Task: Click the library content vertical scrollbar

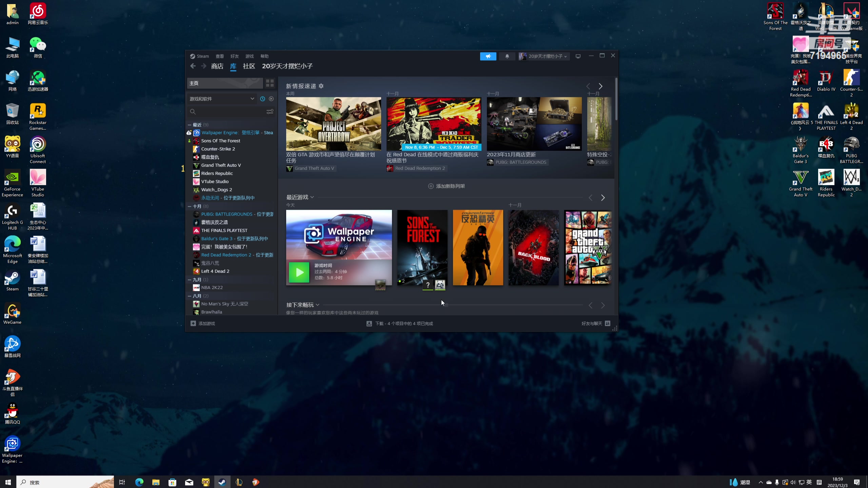Action: pos(616,99)
